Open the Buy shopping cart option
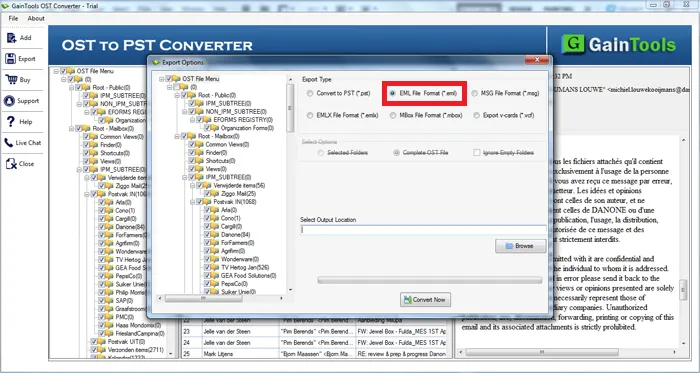 [19, 80]
